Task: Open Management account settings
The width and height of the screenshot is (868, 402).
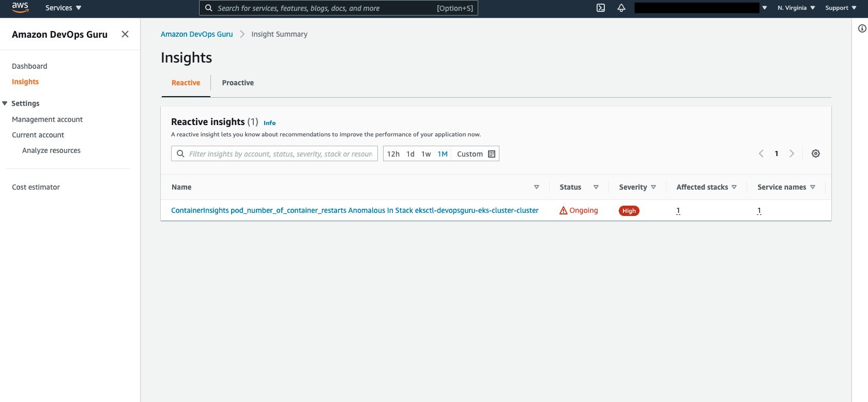Action: (47, 119)
